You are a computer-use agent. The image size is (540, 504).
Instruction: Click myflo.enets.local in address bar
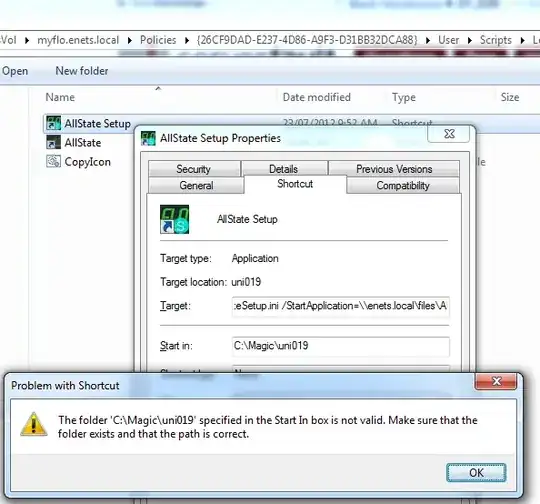pos(78,40)
